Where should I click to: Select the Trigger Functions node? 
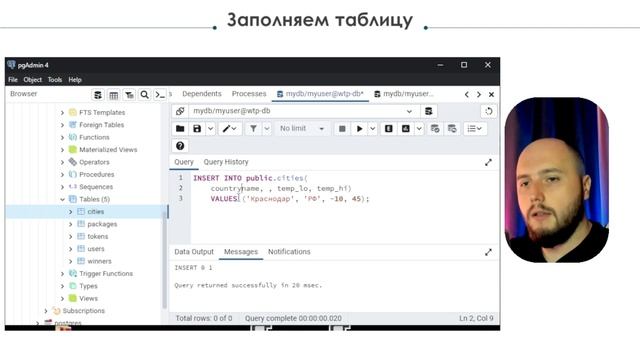pos(106,274)
